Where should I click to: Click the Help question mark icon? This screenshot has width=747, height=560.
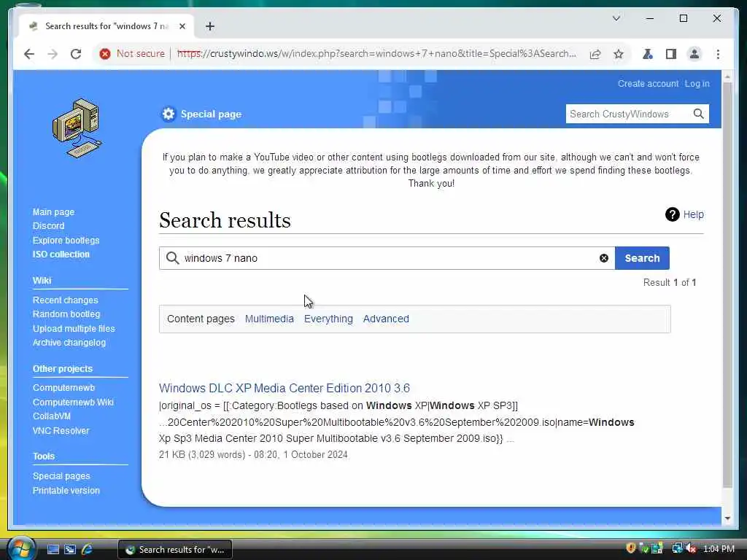point(672,214)
